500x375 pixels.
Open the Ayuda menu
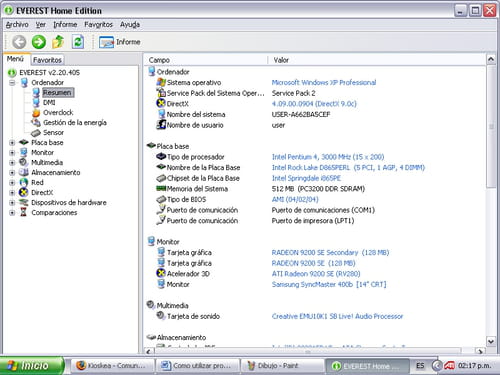(x=130, y=24)
